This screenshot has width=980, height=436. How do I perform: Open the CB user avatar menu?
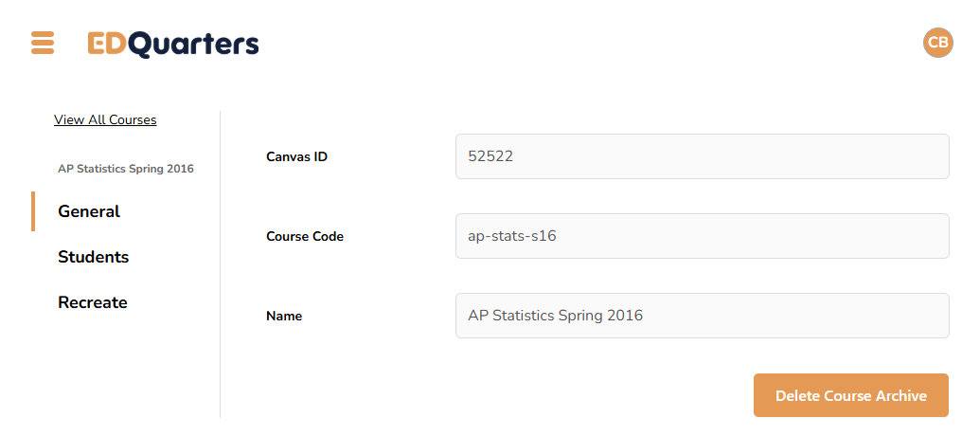(937, 43)
